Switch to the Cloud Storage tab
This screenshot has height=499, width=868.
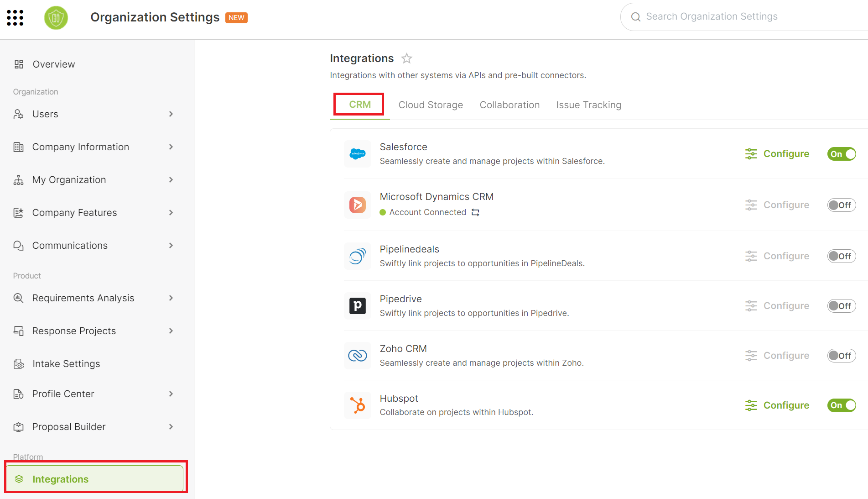coord(431,105)
